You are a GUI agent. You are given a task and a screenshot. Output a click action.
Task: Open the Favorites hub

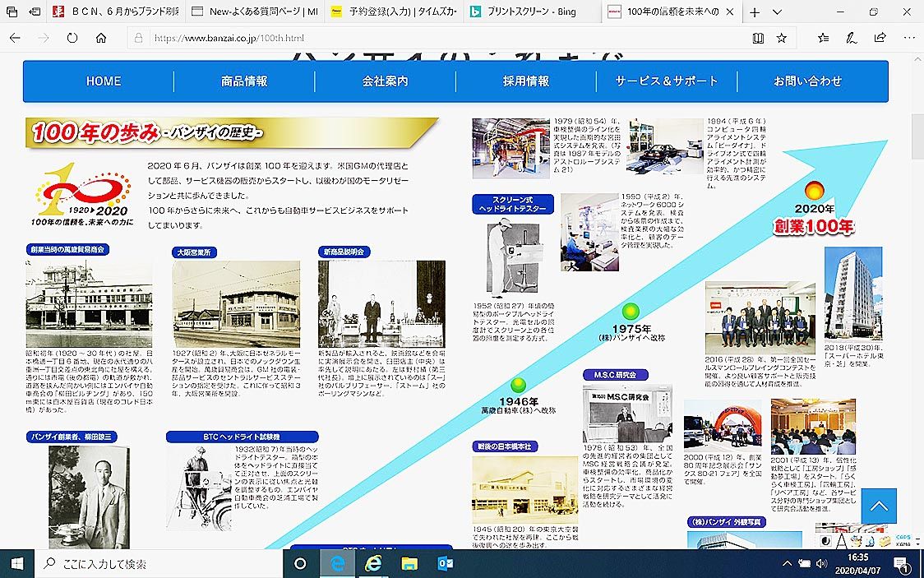(x=823, y=39)
